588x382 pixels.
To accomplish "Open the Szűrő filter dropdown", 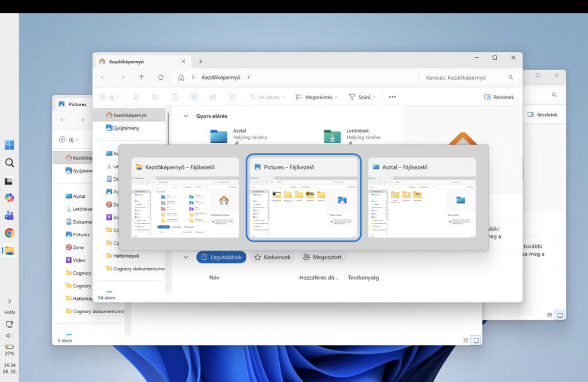I will pos(362,97).
